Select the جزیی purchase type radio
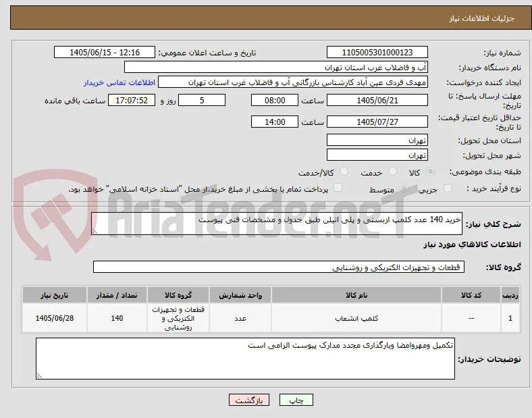The width and height of the screenshot is (532, 418). pos(448,188)
